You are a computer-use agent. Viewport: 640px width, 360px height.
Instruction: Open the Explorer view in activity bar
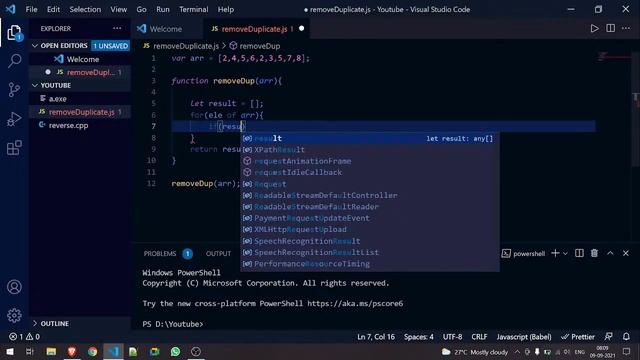(x=14, y=33)
